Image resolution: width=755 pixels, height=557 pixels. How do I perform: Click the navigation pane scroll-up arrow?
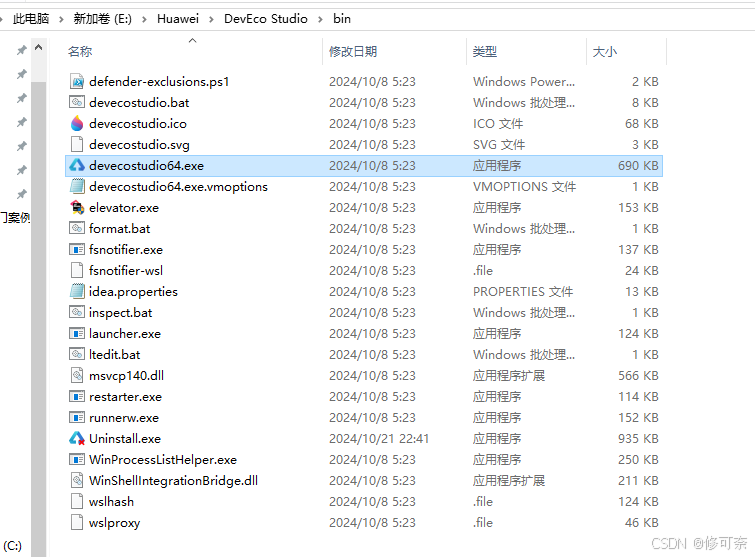click(39, 48)
